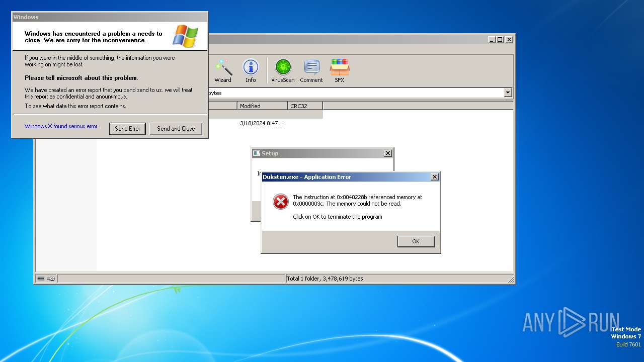
Task: Open the Wizard tool in WinRAR toolbar
Action: 223,71
